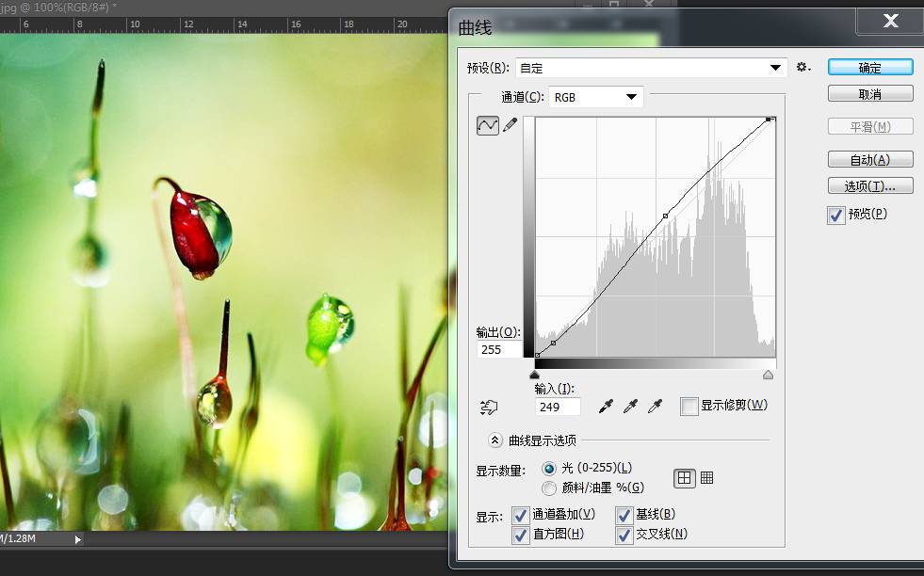Click the on-image targeted adjustment hand tool
Image resolution: width=924 pixels, height=576 pixels.
coord(488,407)
